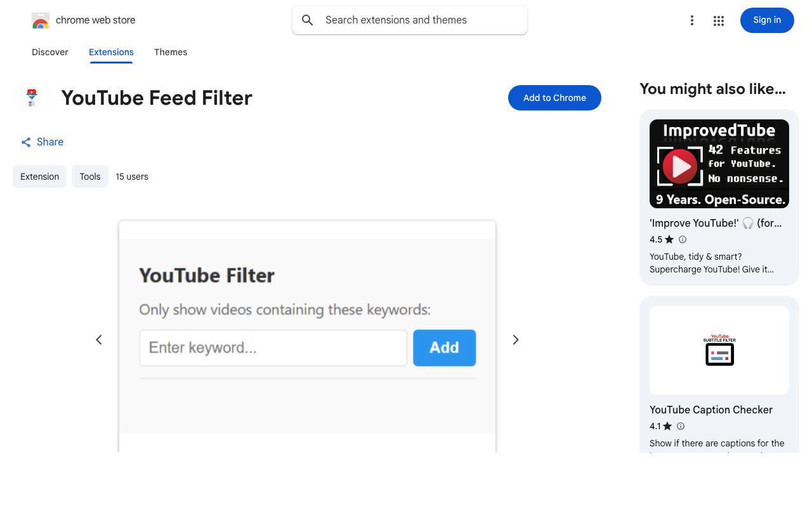Click the 'YouTube, tidy & smart?' description

[712, 263]
